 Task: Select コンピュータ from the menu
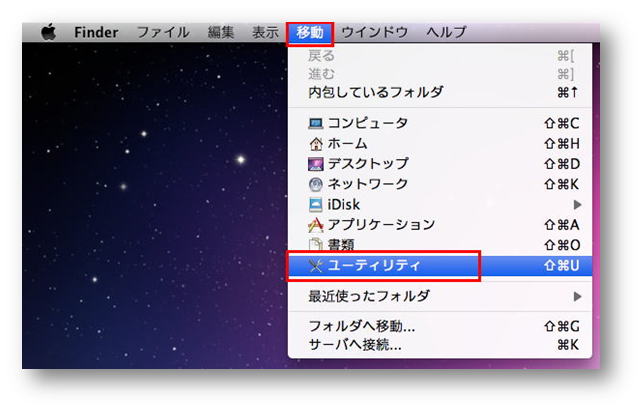point(440,123)
